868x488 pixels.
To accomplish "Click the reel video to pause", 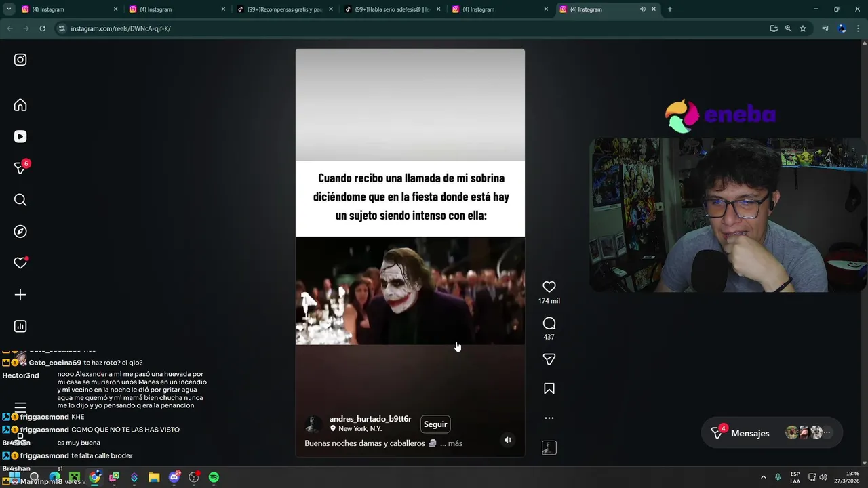I will pyautogui.click(x=410, y=253).
